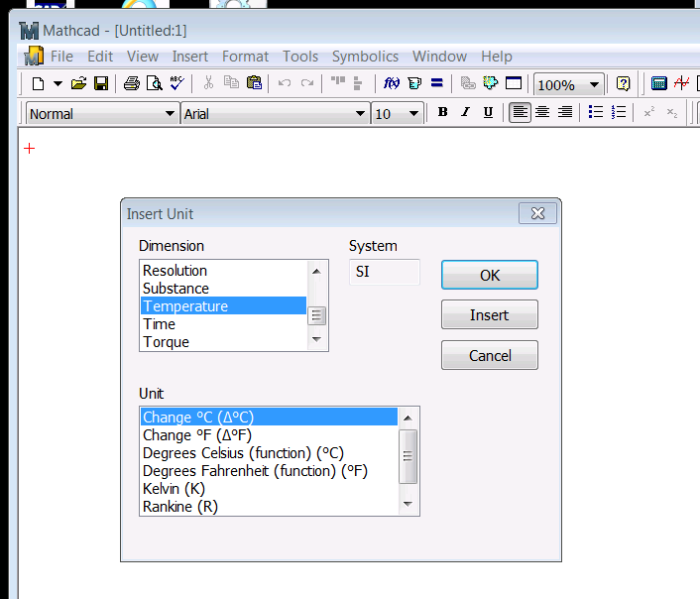Screen dimensions: 700x599
Task: Align regions across icon
Action: click(x=338, y=81)
